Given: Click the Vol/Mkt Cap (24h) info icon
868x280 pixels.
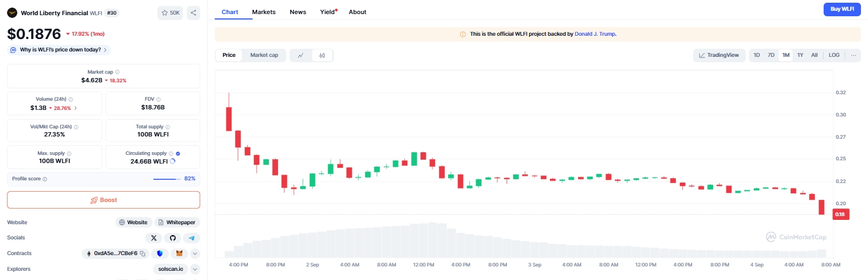Looking at the screenshot, I should 76,127.
